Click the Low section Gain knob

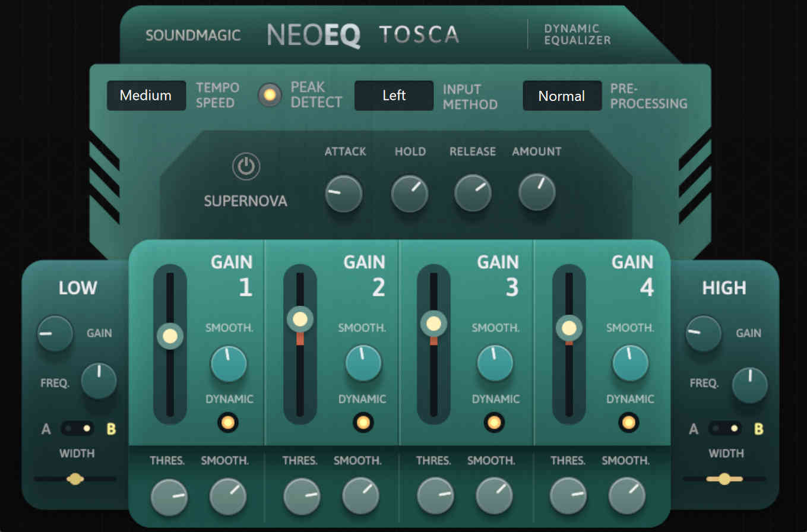55,333
